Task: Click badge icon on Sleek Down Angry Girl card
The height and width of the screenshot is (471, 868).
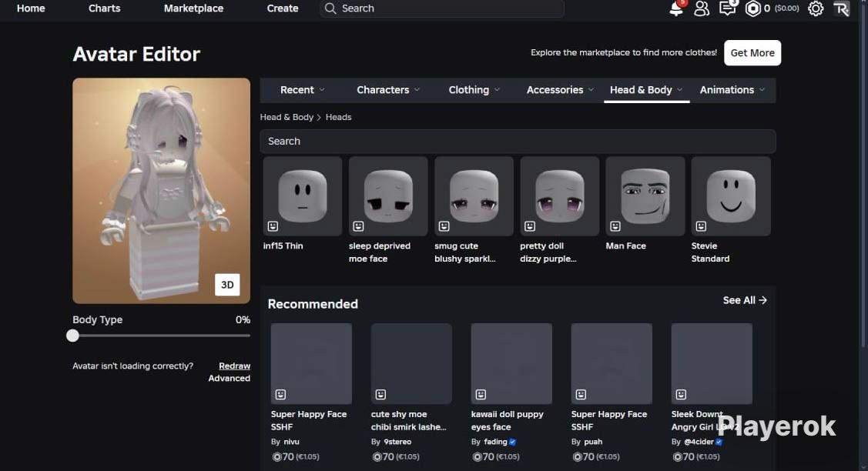Action: click(x=681, y=394)
